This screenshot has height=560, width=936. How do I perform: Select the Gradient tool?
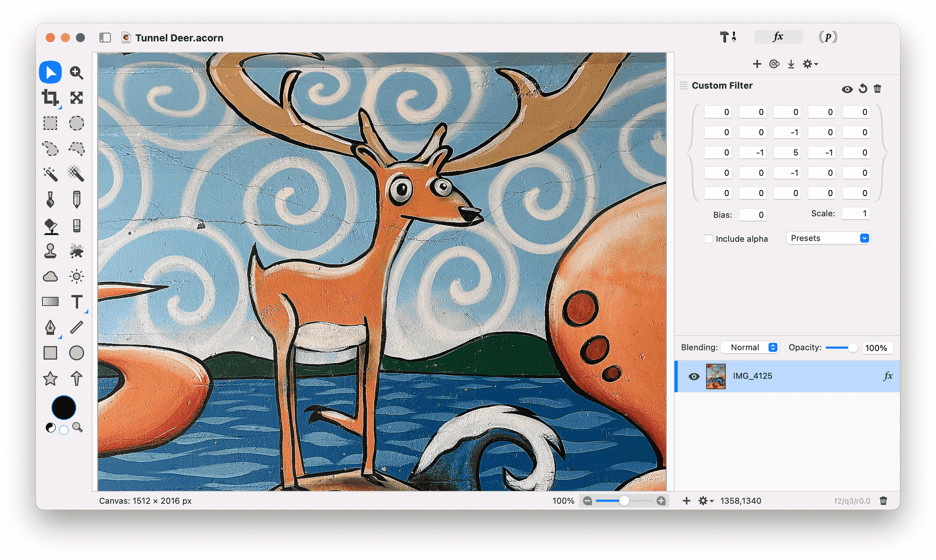[x=50, y=302]
